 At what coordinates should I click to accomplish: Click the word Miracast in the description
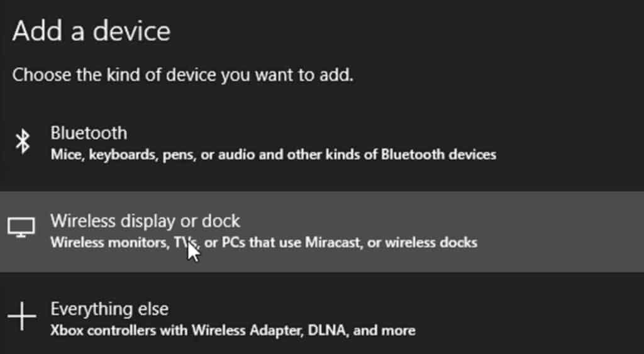click(333, 242)
